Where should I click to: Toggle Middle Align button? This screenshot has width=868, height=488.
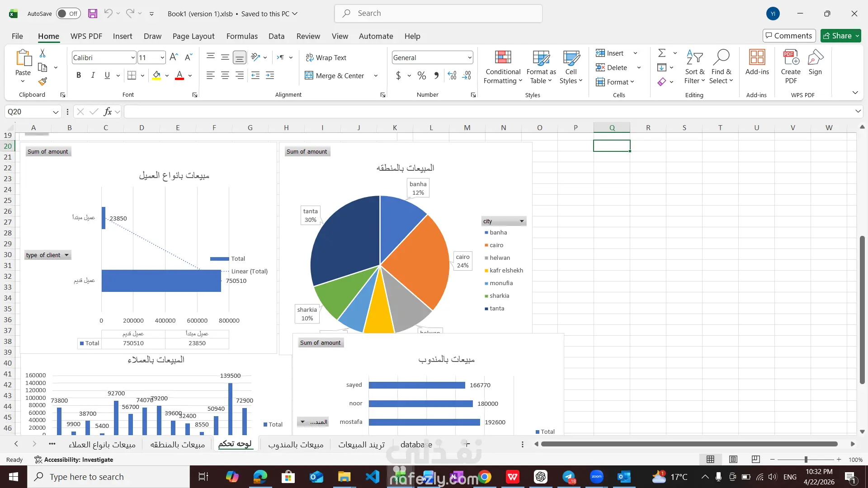tap(225, 57)
